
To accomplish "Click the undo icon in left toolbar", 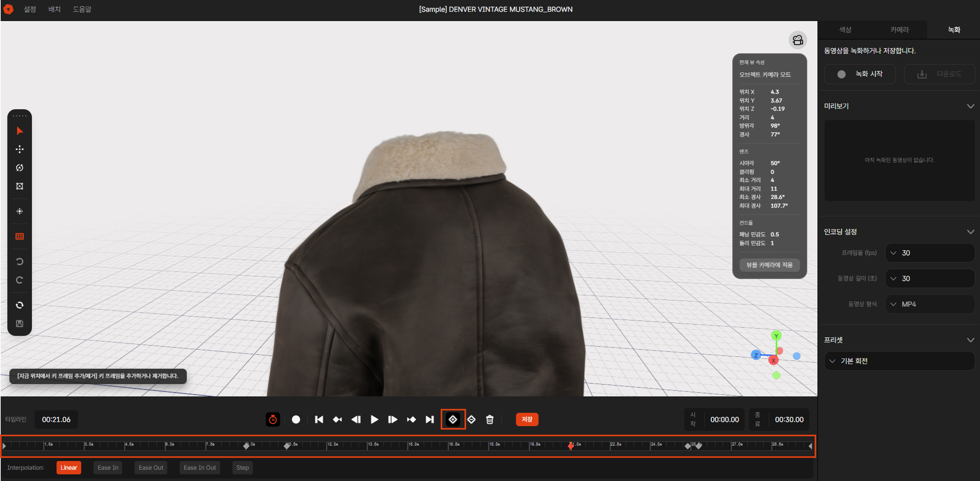I will 19,262.
